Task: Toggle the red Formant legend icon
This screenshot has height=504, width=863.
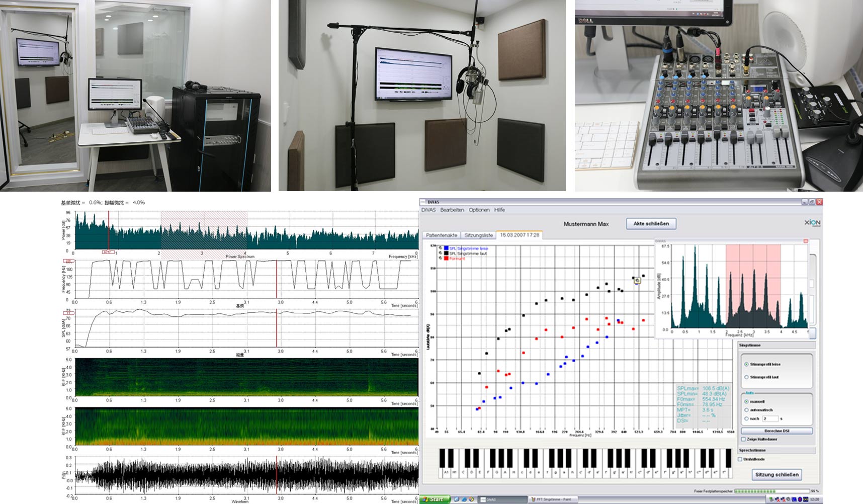Action: point(441,258)
